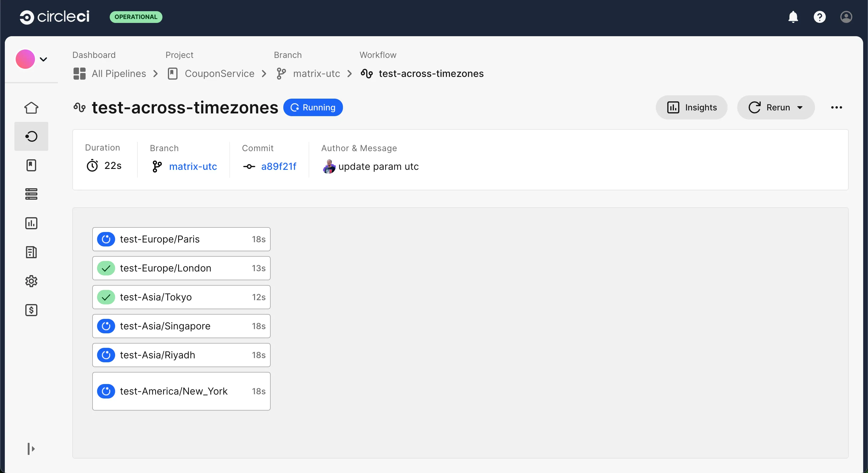868x473 pixels.
Task: Go to Home in the sidebar
Action: (x=31, y=108)
